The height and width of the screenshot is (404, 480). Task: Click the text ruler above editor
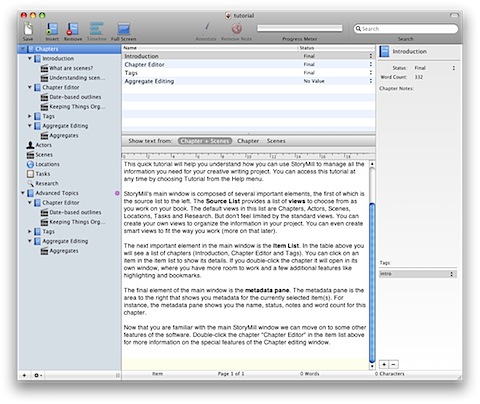click(x=248, y=156)
